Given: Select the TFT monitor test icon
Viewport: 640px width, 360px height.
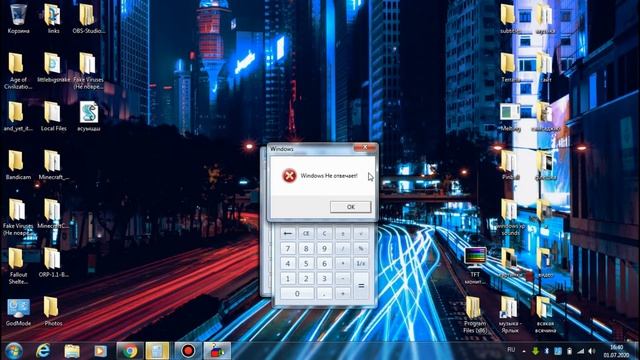Looking at the screenshot, I should pos(475,266).
